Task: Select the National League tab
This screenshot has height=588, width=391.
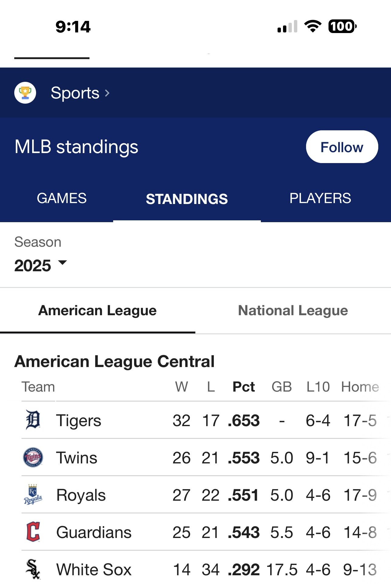Action: click(x=293, y=311)
